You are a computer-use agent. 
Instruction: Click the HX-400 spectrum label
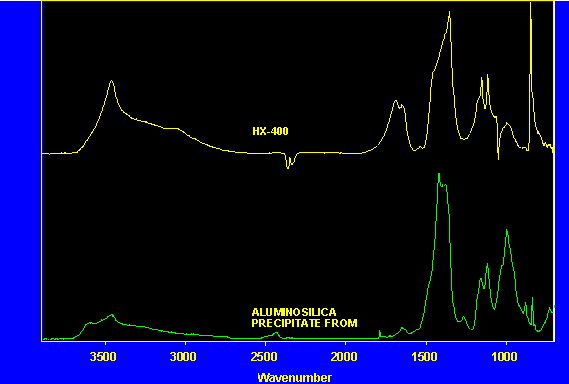pos(270,131)
